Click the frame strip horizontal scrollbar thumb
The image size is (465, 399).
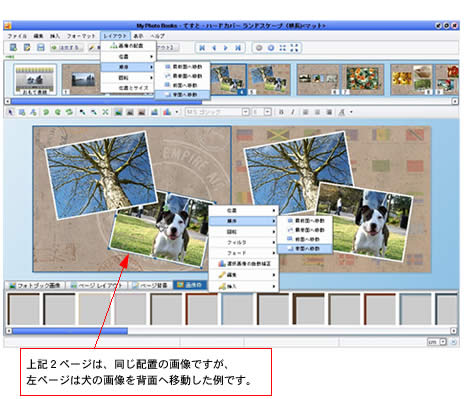[x=70, y=331]
